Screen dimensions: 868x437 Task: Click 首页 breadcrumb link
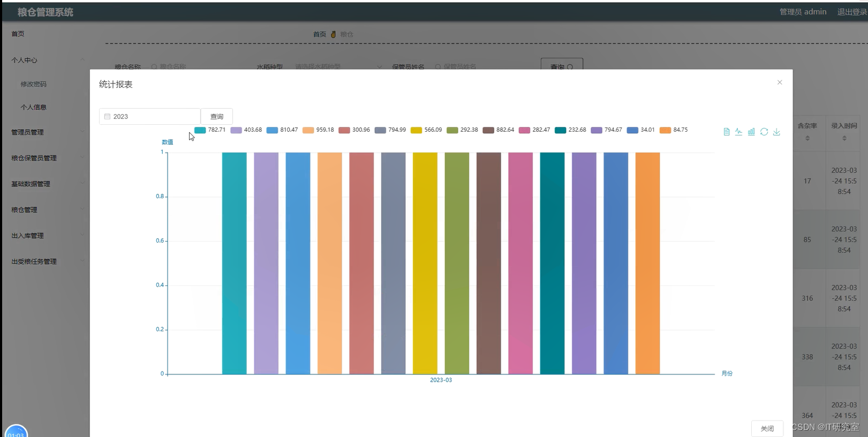[x=320, y=34]
